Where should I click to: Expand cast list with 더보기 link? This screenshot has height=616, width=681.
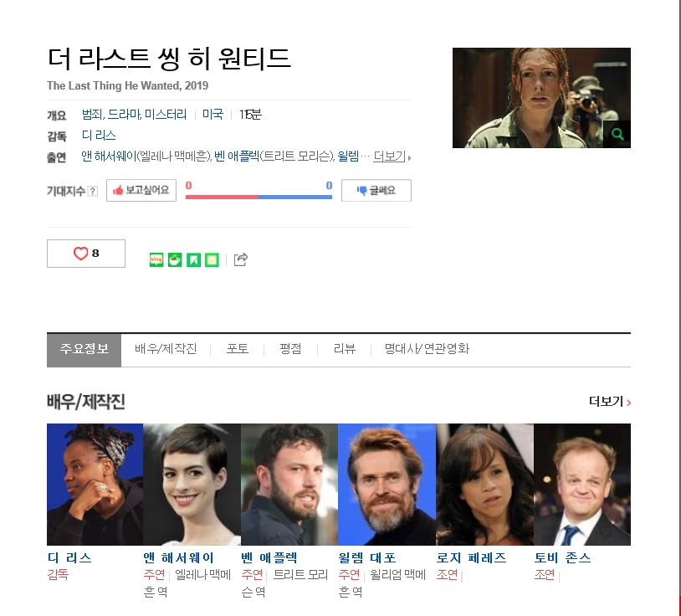pos(392,156)
